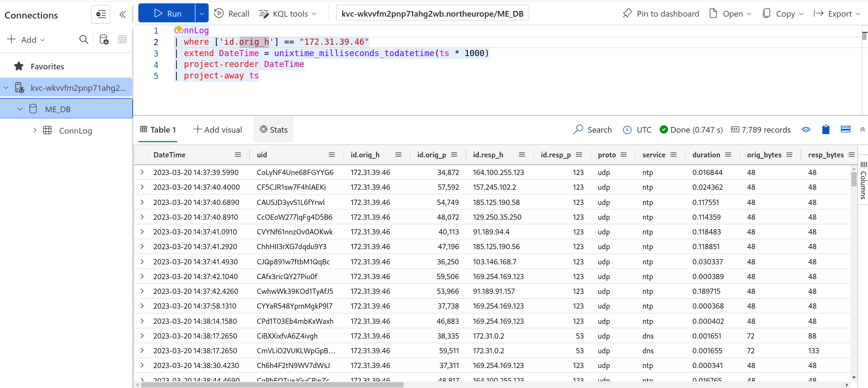Run the query
The width and height of the screenshot is (868, 388).
click(x=167, y=14)
